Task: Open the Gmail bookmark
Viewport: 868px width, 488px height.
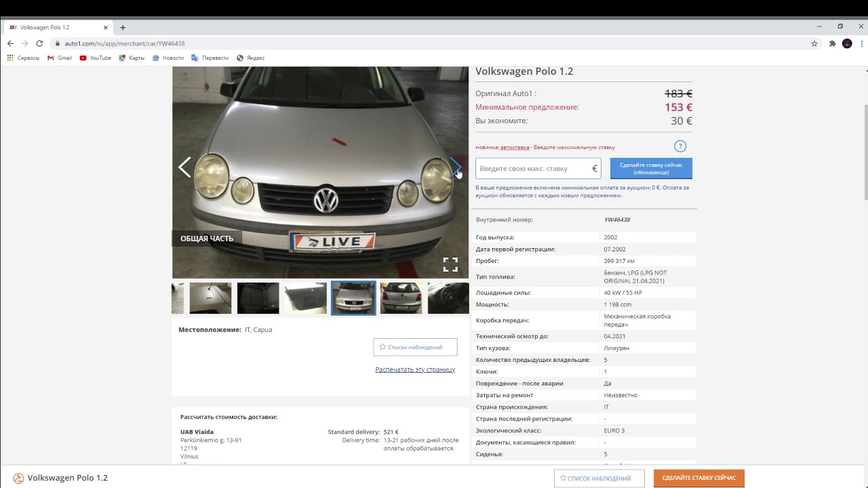Action: [60, 58]
